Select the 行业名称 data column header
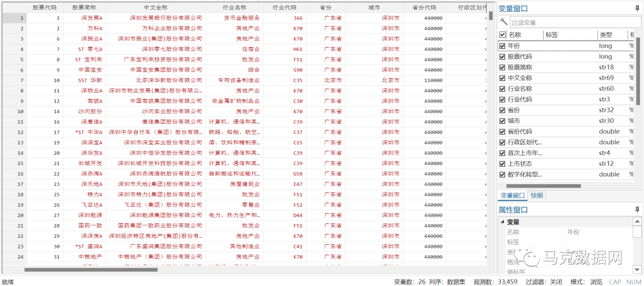Screen dimensions: 644x286 tap(234, 8)
